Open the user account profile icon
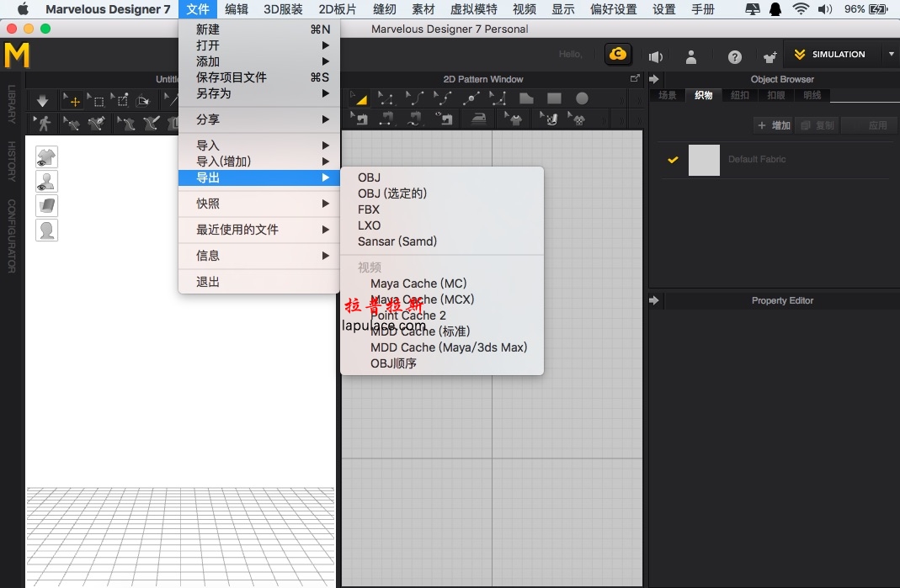Viewport: 900px width, 588px height. click(691, 56)
